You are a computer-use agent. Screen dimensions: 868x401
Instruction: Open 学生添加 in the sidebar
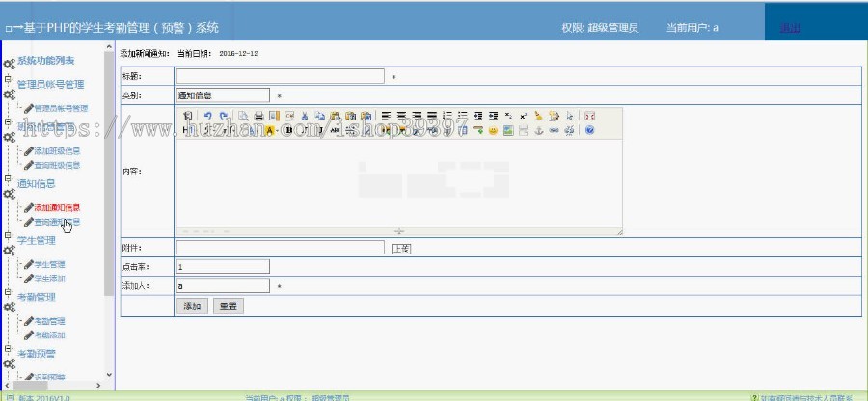[x=50, y=279]
